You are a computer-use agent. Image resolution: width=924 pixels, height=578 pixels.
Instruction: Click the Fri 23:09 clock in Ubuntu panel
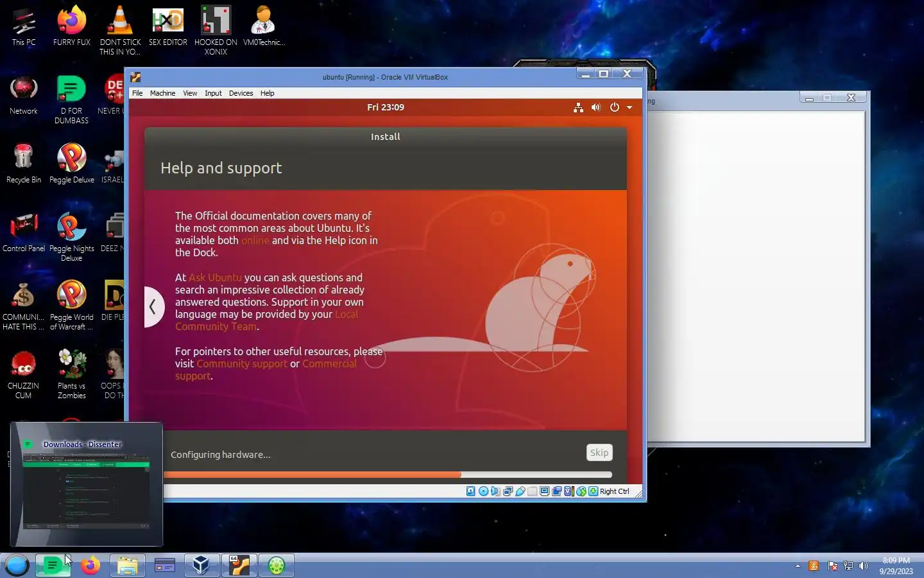pyautogui.click(x=386, y=107)
